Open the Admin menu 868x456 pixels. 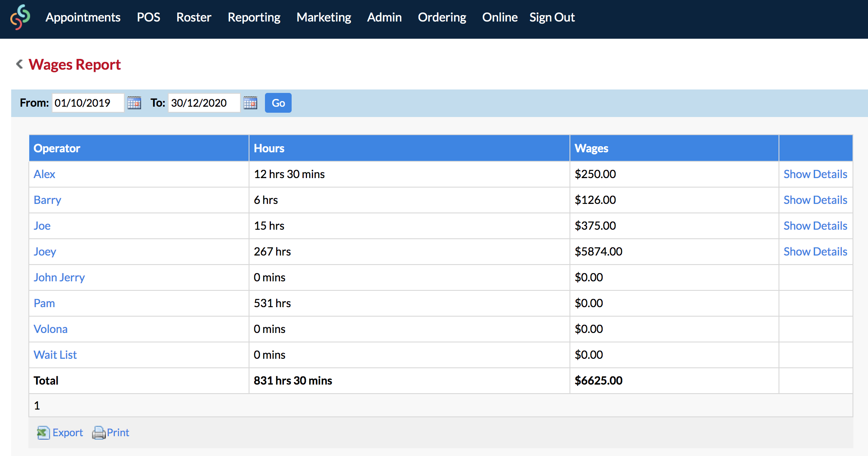384,17
